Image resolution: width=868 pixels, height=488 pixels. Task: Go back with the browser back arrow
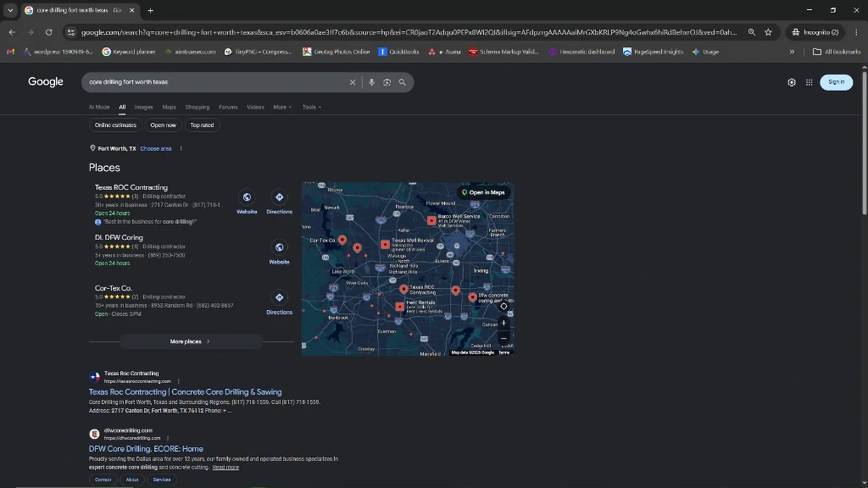click(x=12, y=32)
